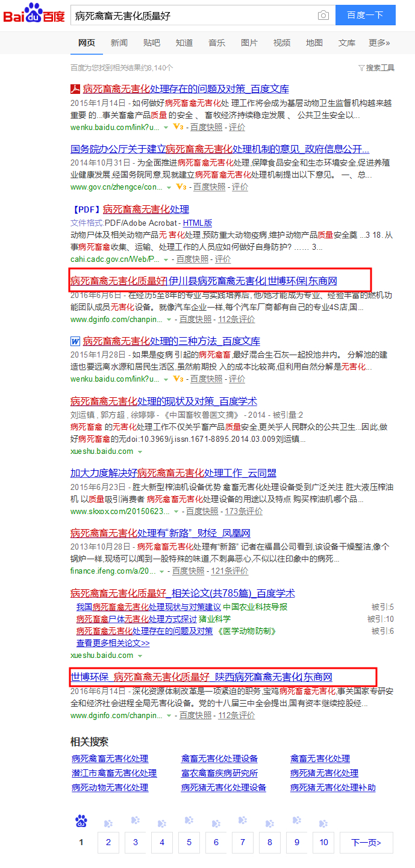This screenshot has height=868, width=415.
Task: Open 121条评价 link
Action: [229, 571]
